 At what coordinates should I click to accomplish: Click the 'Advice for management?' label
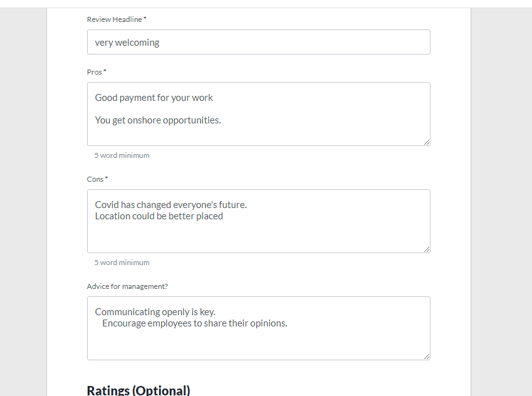(127, 286)
